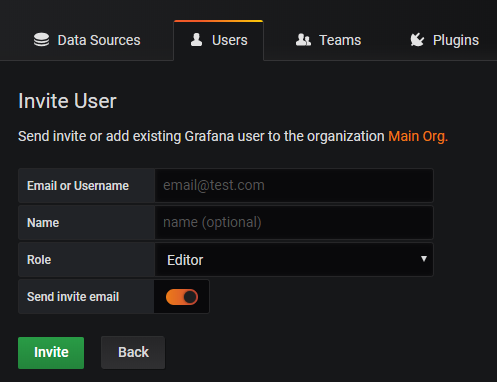The height and width of the screenshot is (382, 497).
Task: Click the Role dropdown arrow
Action: (x=424, y=259)
